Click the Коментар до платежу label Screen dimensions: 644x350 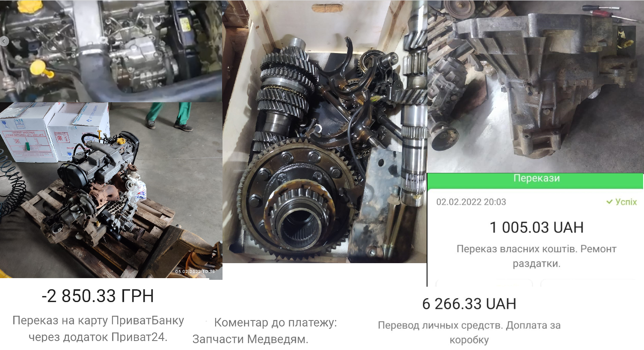click(x=275, y=323)
